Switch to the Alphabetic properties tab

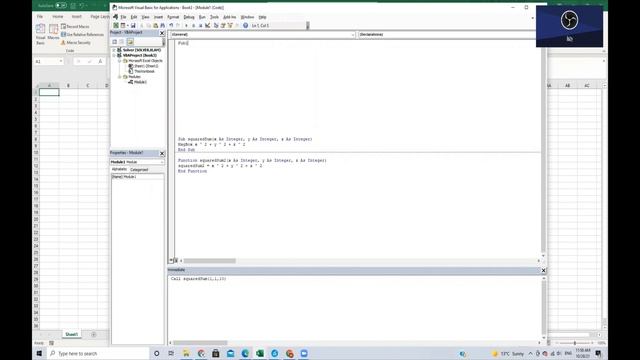[119, 169]
